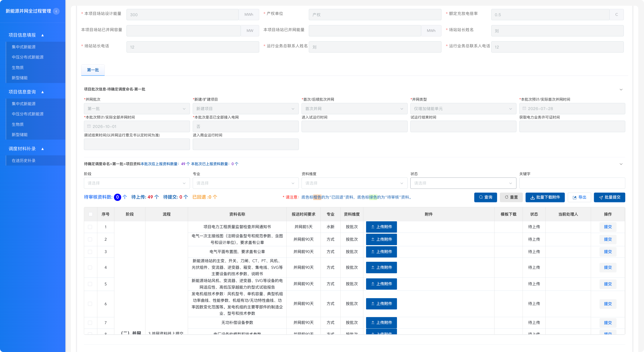644x352 pixels.
Task: Upload attachment for row 5 型式试验报告
Action: 381,284
